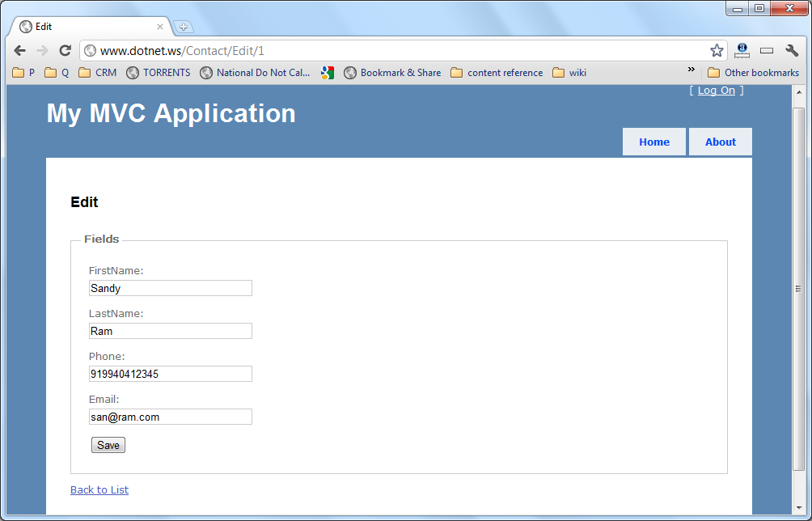The image size is (812, 521).
Task: Open a new tab
Action: pyautogui.click(x=184, y=27)
